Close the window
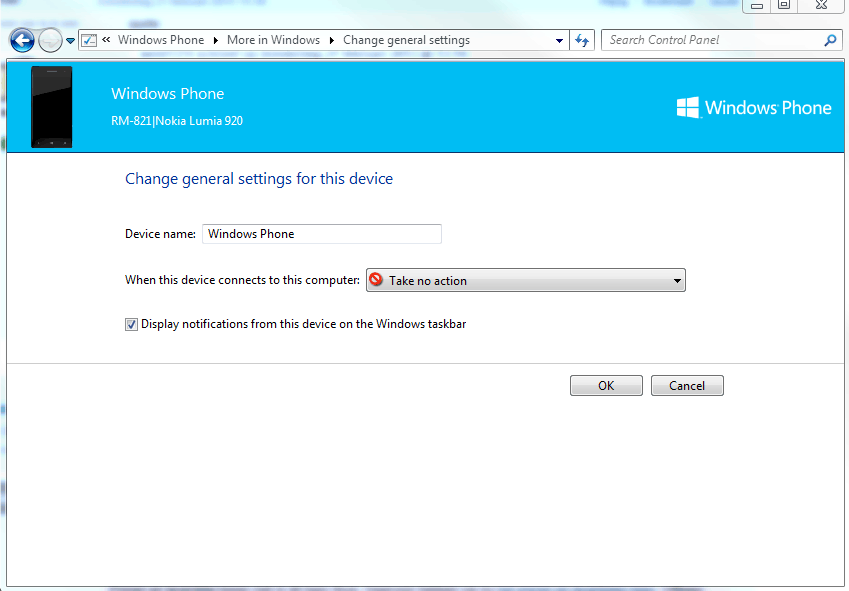The width and height of the screenshot is (849, 591). click(x=821, y=5)
